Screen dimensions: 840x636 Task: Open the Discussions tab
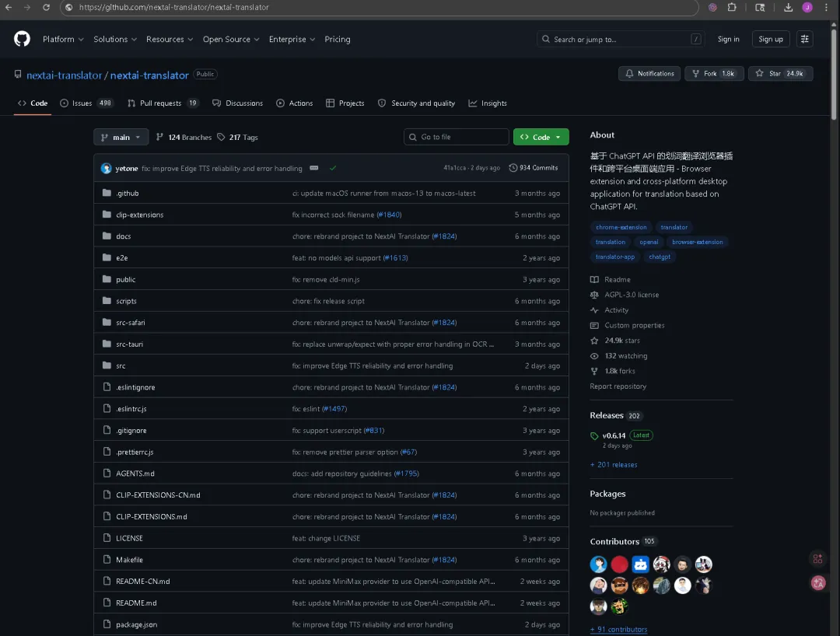tap(237, 103)
